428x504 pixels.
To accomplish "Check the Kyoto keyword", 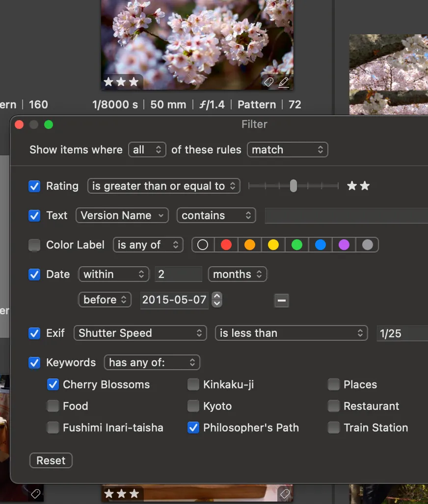I will point(193,406).
